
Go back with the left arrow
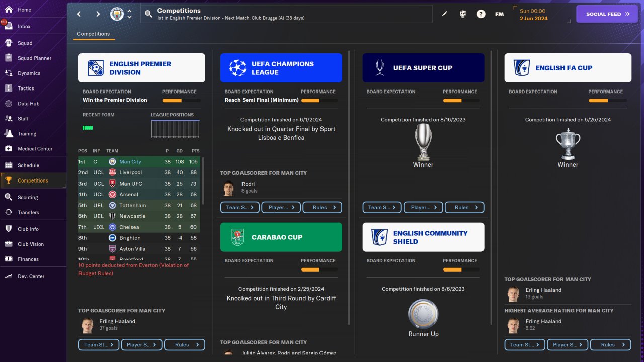(79, 14)
